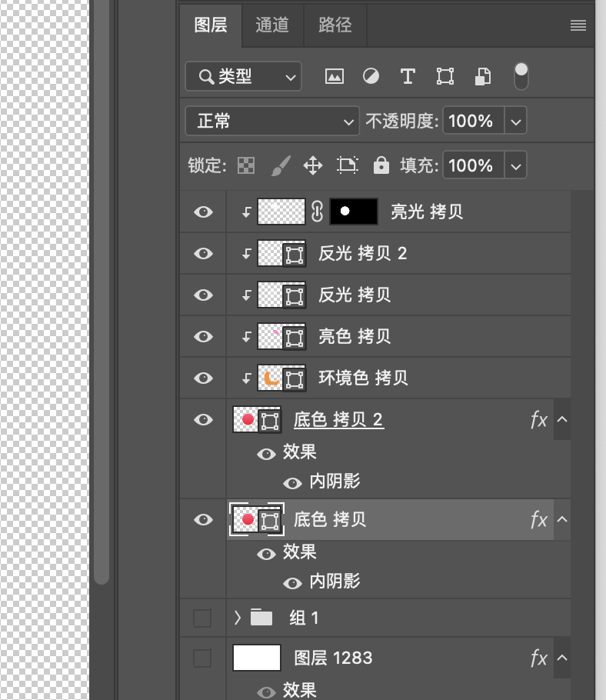Open the 类型 filter kind dropdown
Viewport: 606px width, 700px height.
pyautogui.click(x=243, y=76)
